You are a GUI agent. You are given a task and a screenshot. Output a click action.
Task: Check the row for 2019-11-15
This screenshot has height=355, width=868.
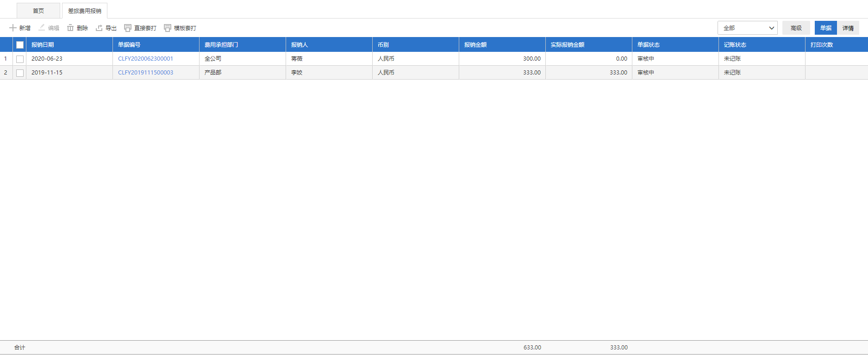(x=20, y=73)
